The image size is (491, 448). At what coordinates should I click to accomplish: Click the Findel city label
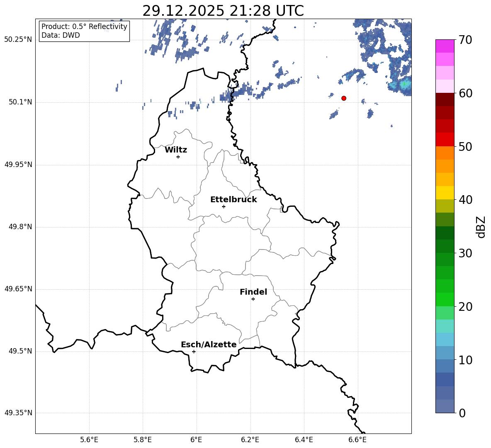tap(253, 292)
